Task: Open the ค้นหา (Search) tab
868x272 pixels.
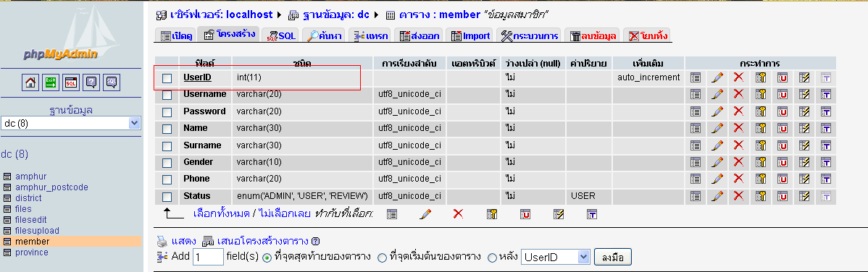Action: click(x=325, y=36)
